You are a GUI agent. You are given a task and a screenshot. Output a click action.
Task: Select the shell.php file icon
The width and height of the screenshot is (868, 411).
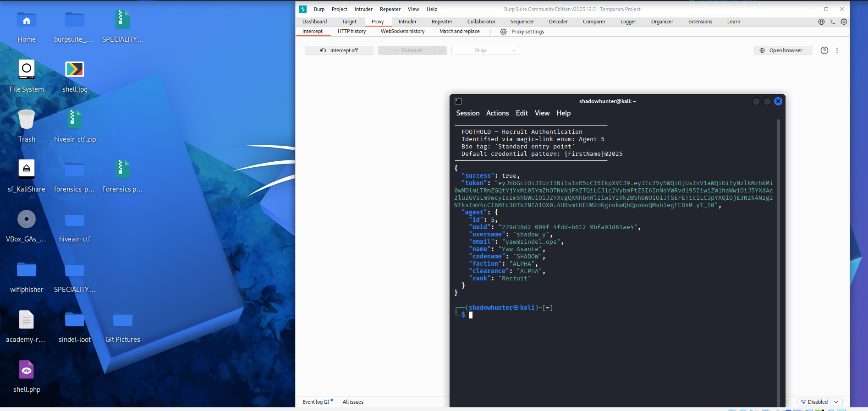coord(27,369)
